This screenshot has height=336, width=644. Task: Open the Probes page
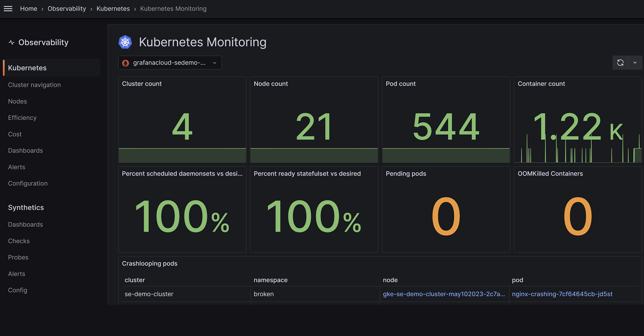point(18,257)
